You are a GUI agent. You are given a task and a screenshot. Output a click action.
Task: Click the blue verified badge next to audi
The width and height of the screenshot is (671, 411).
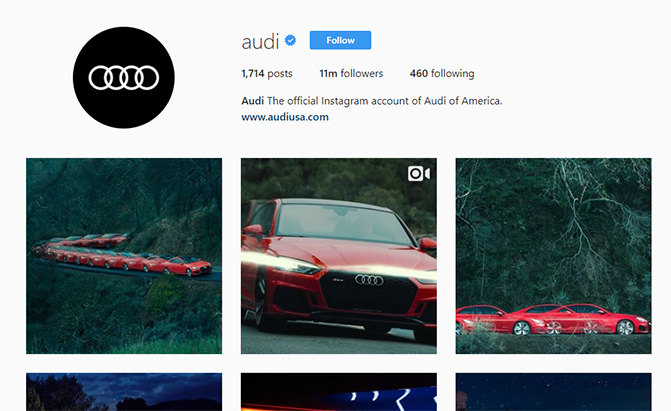[x=291, y=41]
